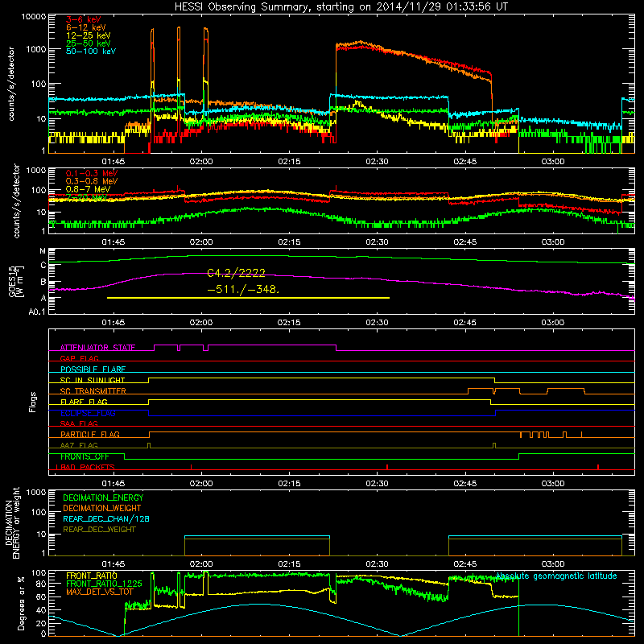Click the SC_IN_SUNLIGHT label
The image size is (644, 644).
[x=93, y=380]
